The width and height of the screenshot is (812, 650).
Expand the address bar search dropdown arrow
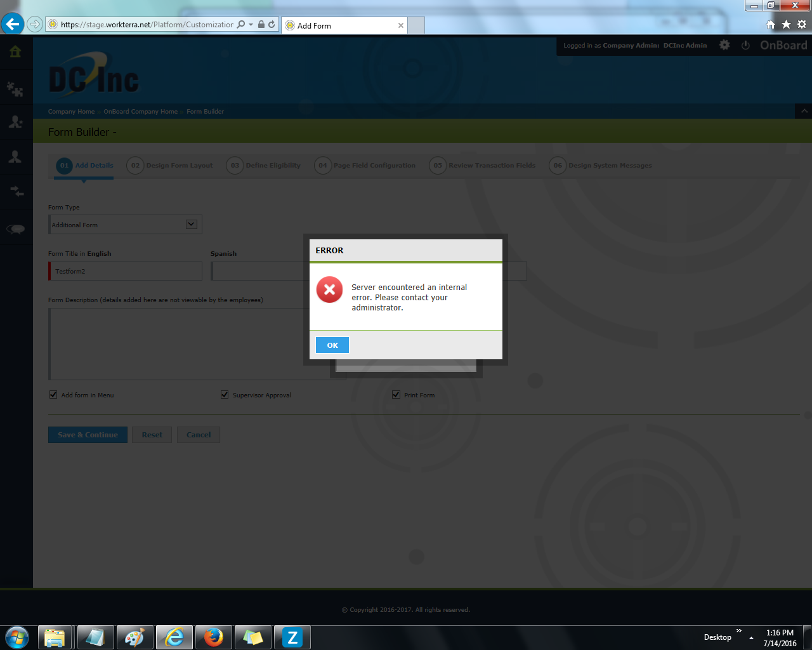(251, 25)
